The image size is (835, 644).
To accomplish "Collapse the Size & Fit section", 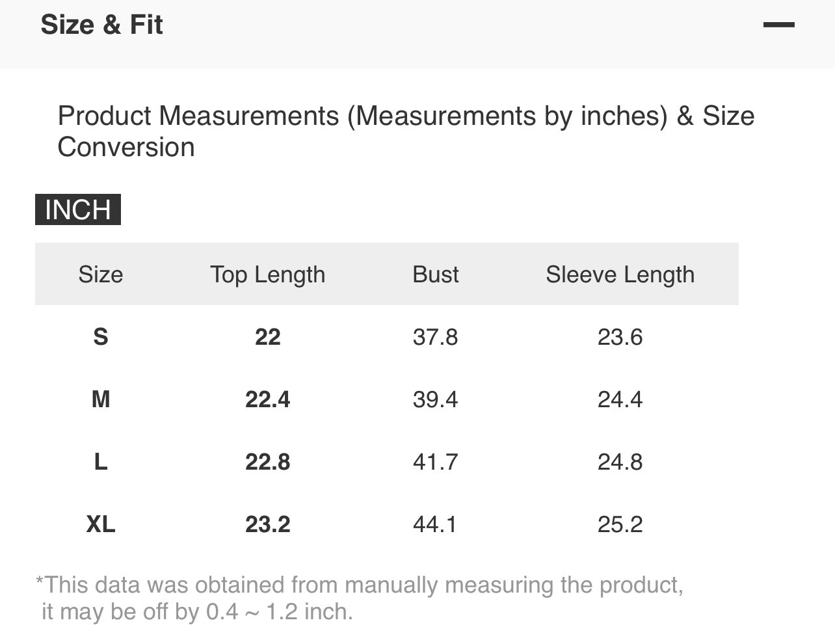I will [x=778, y=25].
